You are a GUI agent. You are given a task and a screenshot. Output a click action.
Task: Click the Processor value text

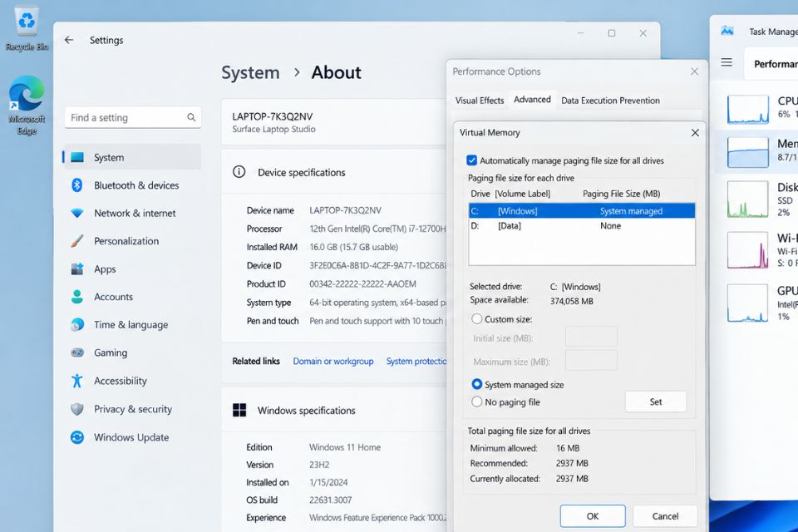coord(377,229)
